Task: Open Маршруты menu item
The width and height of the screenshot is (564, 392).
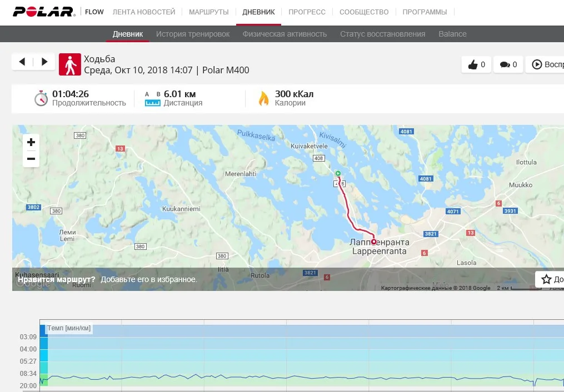Action: pyautogui.click(x=208, y=12)
